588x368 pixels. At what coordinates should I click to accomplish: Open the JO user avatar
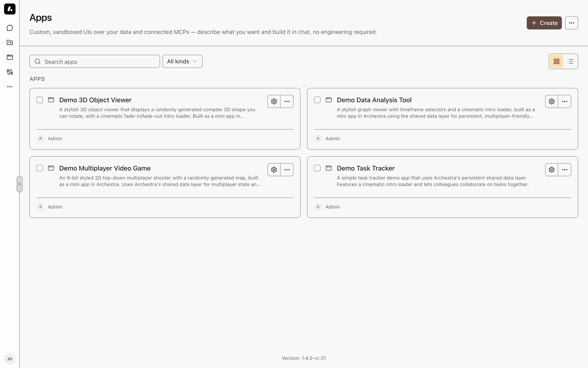10,359
